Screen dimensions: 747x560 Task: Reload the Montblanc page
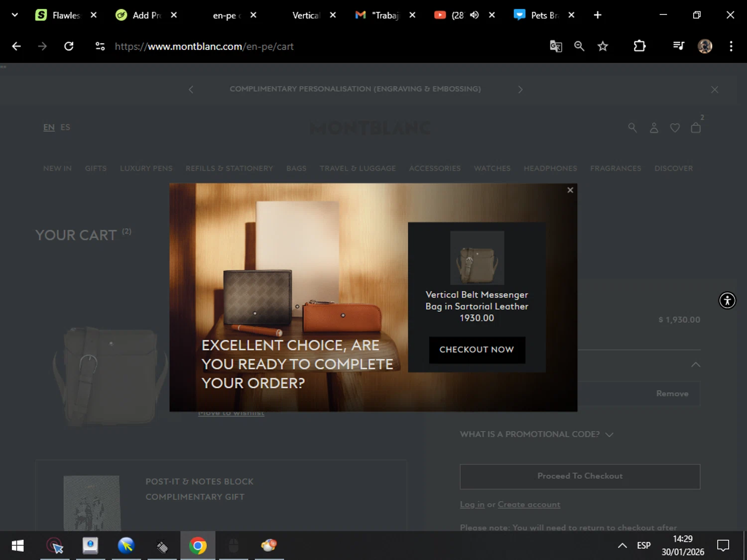tap(69, 46)
